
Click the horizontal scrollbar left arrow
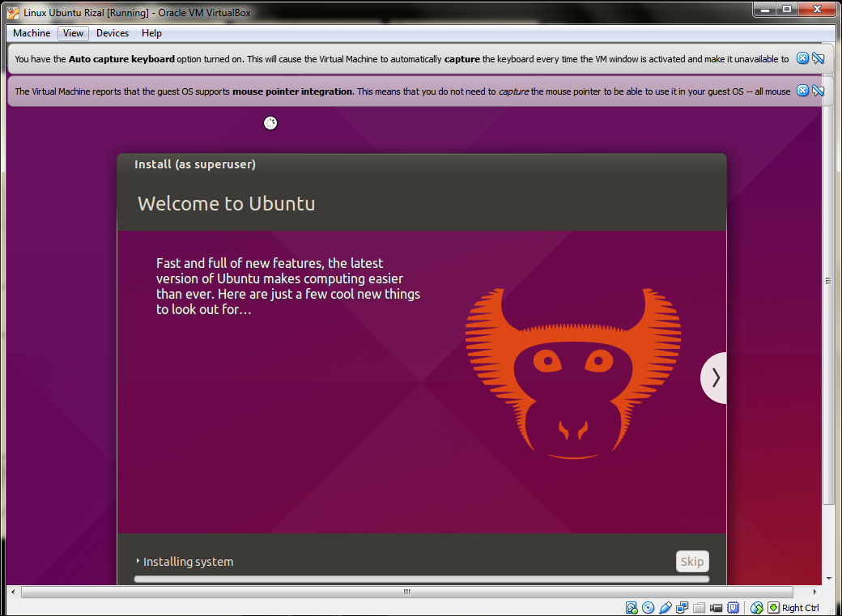tap(14, 592)
